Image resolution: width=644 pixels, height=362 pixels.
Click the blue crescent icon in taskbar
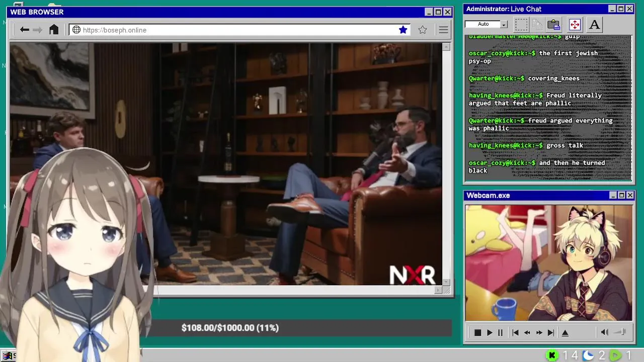point(588,355)
